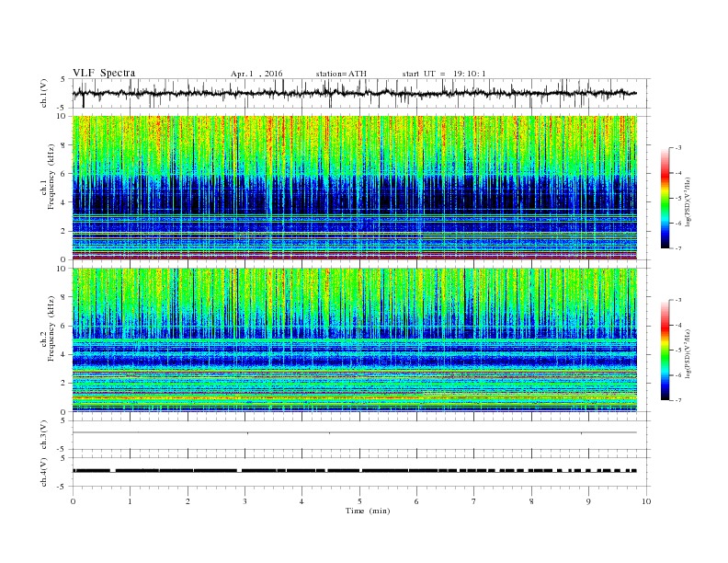Select the "ch.1 Frequency (kHz)" axis label
The image size is (728, 563).
click(50, 177)
